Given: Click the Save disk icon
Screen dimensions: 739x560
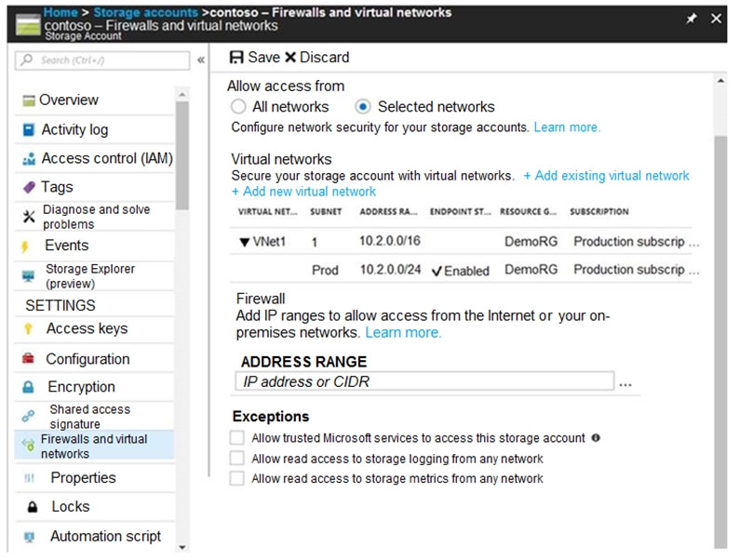Looking at the screenshot, I should click(236, 58).
